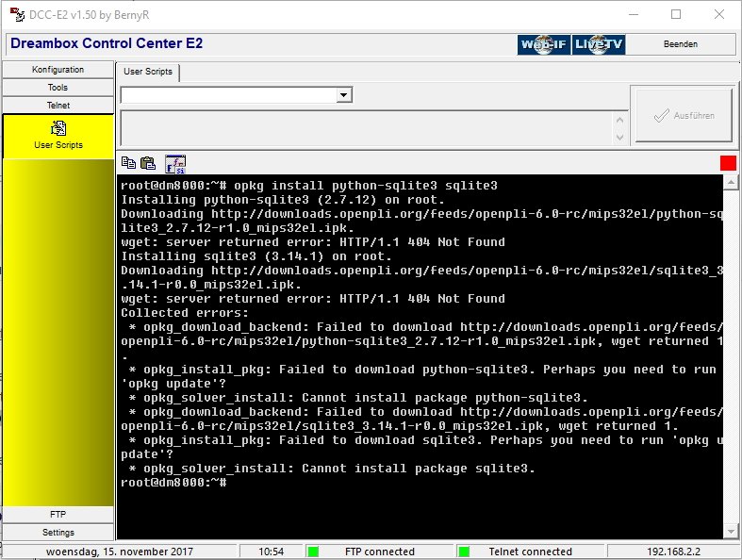The image size is (742, 560).
Task: Open the LiveTV globe button
Action: (x=599, y=44)
